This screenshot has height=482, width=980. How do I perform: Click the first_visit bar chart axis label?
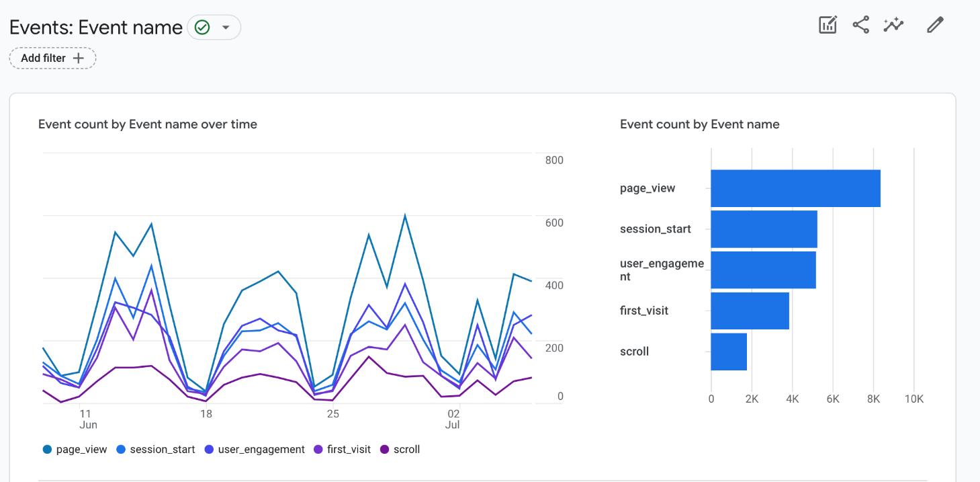coord(644,311)
